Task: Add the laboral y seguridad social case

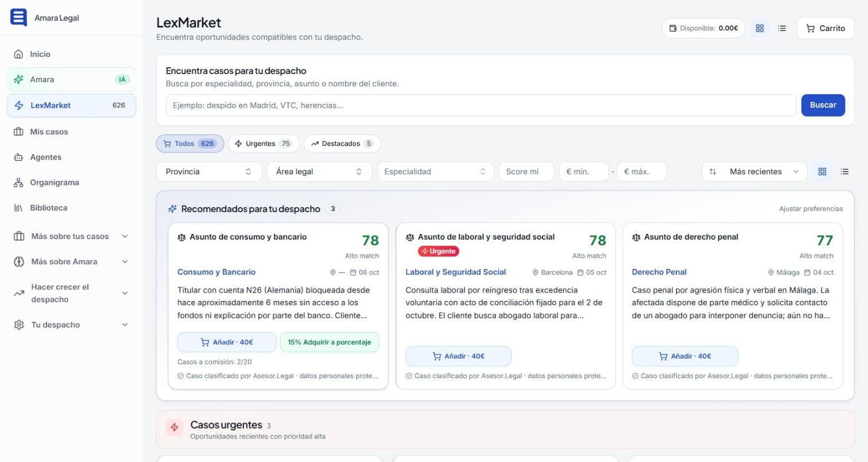Action: [x=458, y=356]
